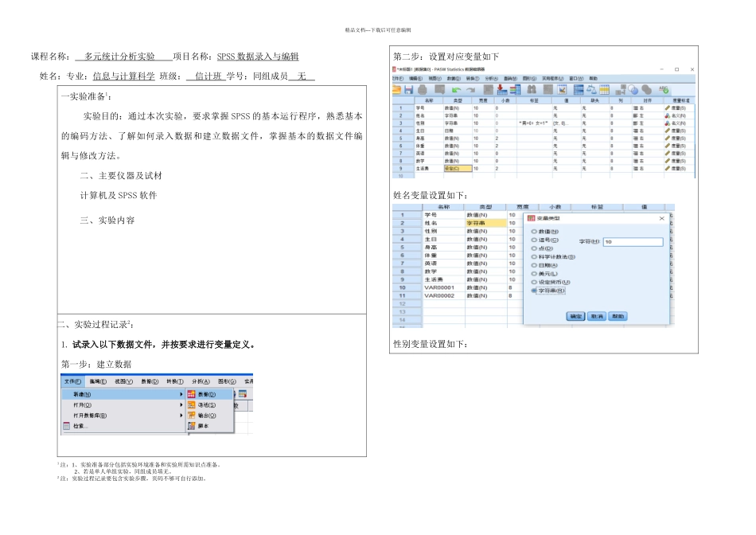Click the 帮助 button in variable type dialog

coord(618,317)
